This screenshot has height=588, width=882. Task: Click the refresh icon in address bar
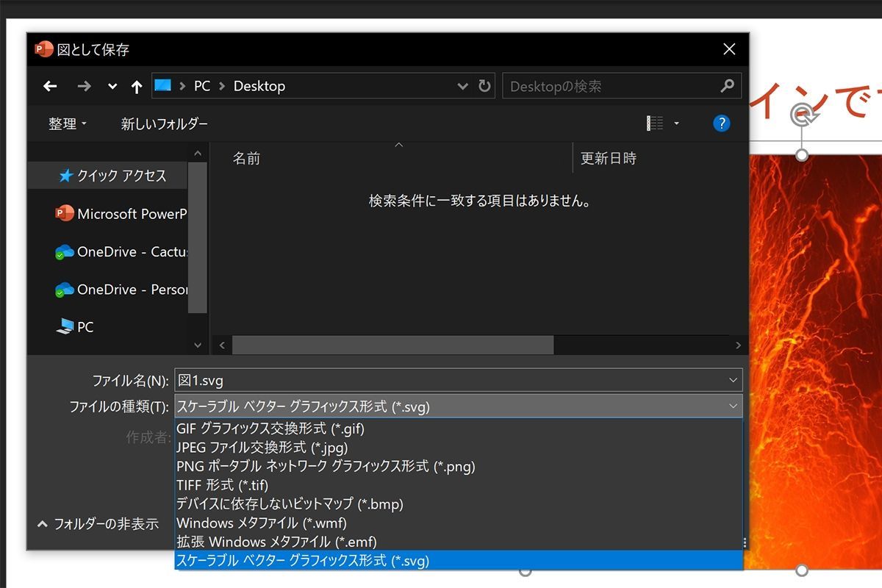[484, 86]
